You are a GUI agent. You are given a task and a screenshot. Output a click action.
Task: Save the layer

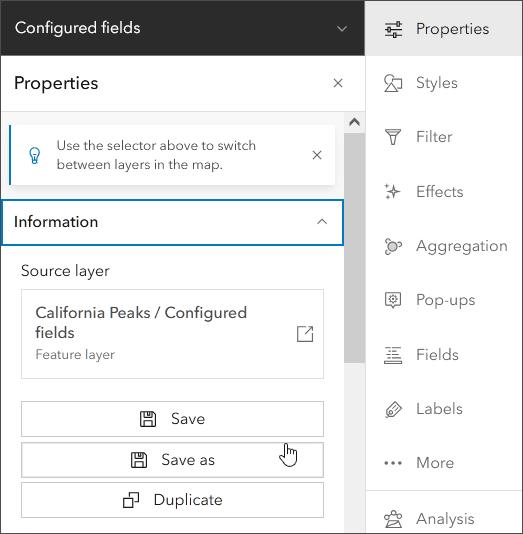coord(172,419)
